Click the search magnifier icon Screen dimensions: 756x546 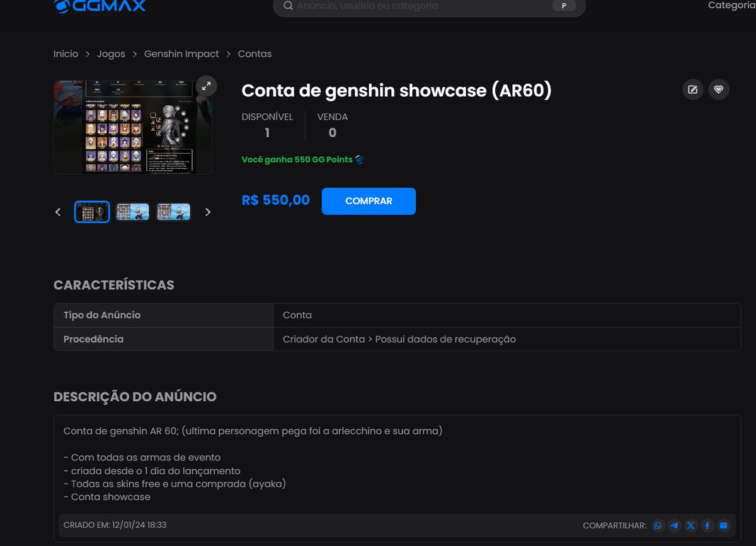point(288,6)
